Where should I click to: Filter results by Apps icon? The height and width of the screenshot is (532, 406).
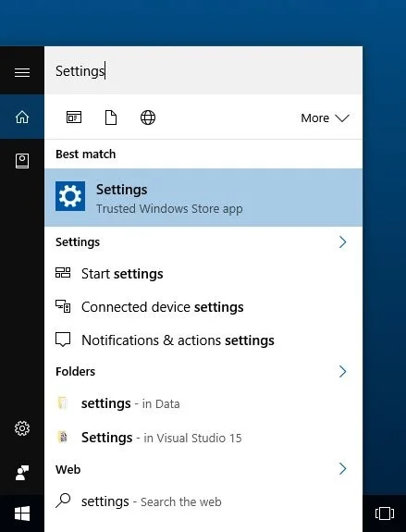(74, 118)
